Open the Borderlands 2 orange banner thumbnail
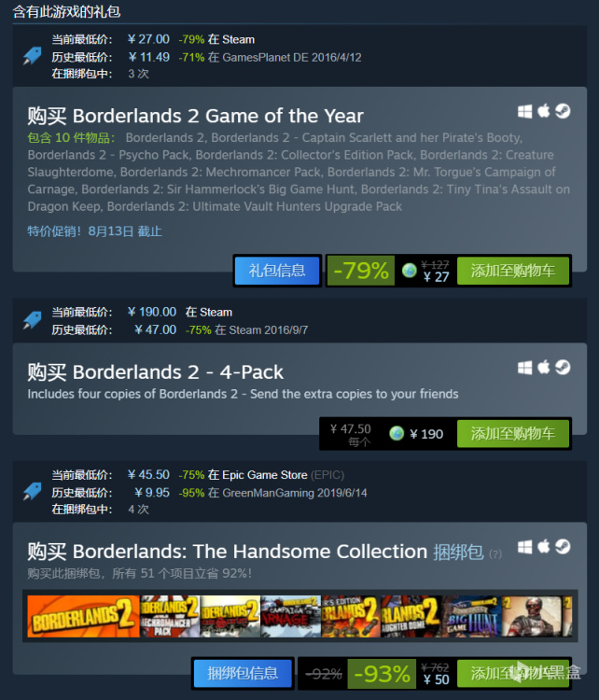Screen dimensions: 599x700 (x=83, y=616)
